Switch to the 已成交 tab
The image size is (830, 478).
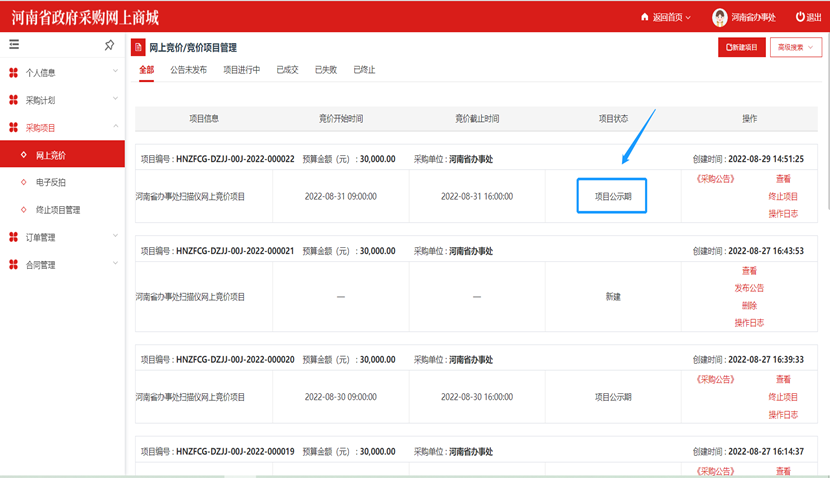click(287, 70)
